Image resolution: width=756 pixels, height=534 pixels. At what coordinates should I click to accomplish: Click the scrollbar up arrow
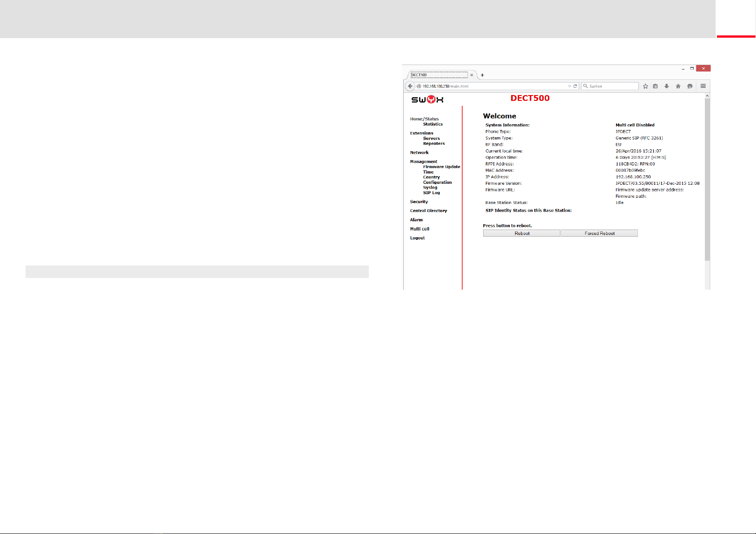(708, 96)
